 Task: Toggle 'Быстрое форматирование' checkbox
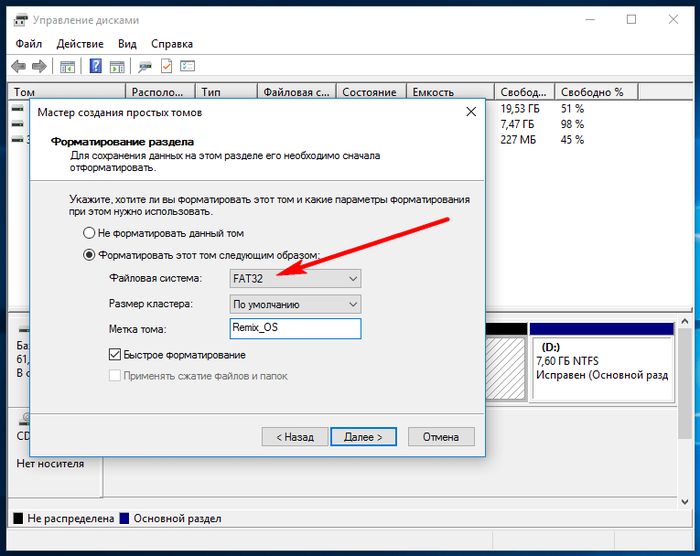(115, 355)
